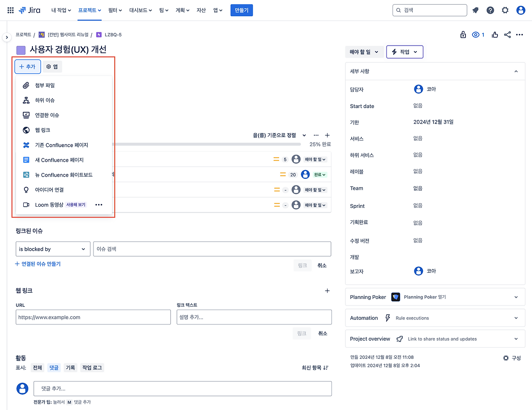Click the 아이디어 연결 lightbulb option

click(48, 190)
